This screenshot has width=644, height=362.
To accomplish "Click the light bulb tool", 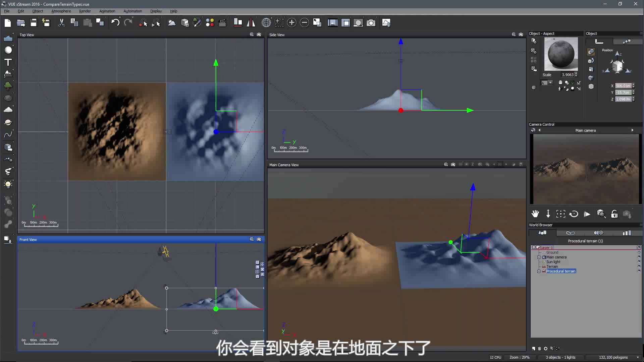I will point(8,184).
